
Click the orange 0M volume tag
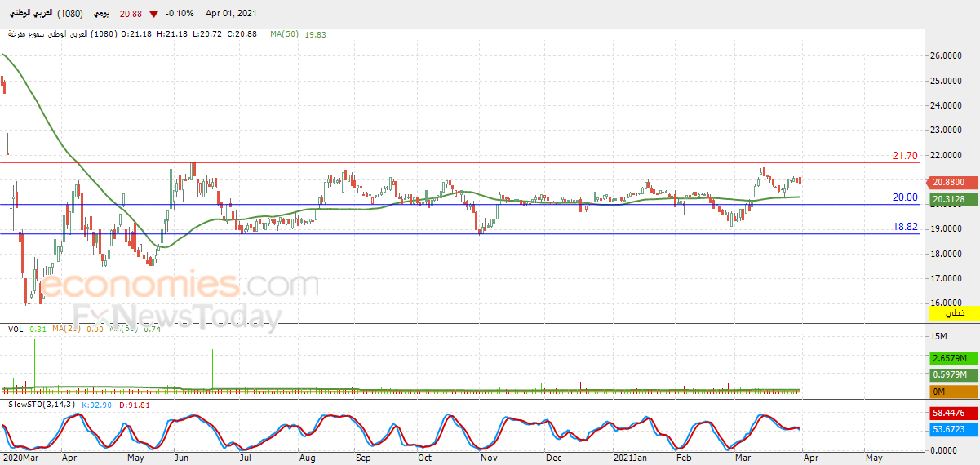pyautogui.click(x=949, y=392)
